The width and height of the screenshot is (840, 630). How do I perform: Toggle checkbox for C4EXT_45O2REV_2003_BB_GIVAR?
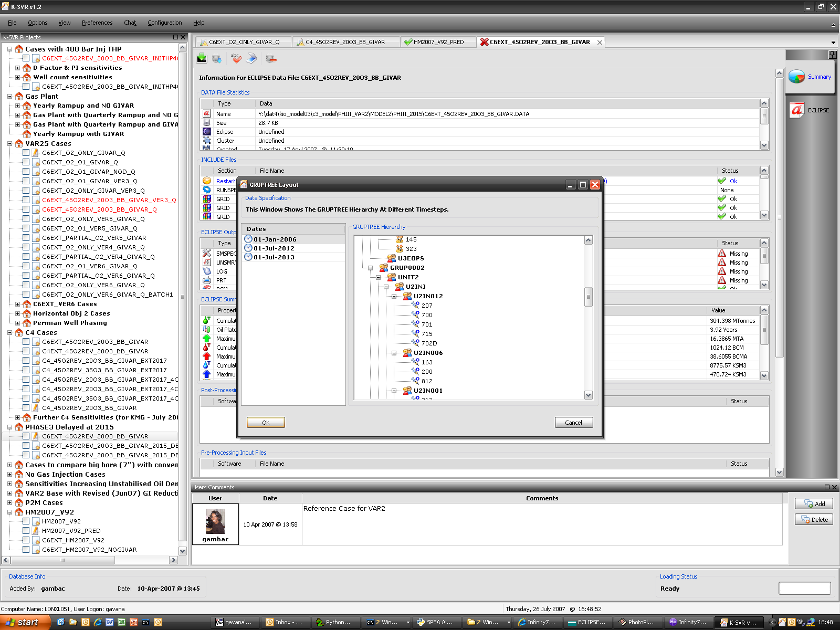pyautogui.click(x=26, y=351)
